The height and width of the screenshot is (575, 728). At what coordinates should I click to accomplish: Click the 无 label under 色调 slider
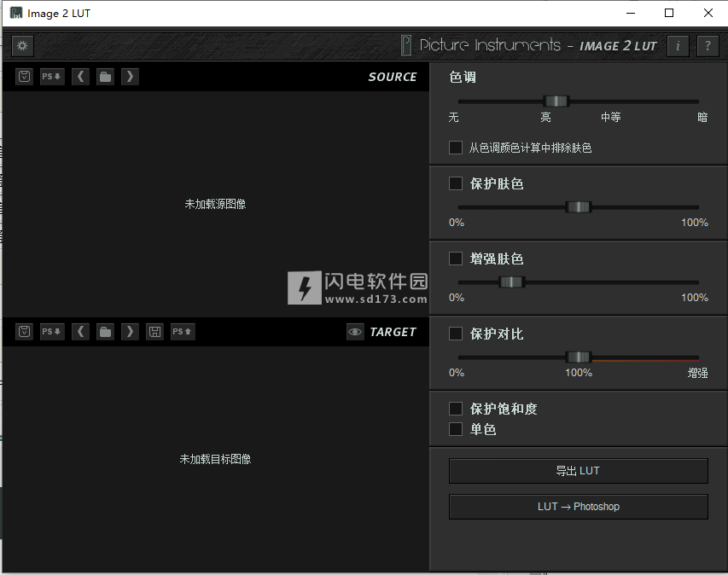coord(453,117)
